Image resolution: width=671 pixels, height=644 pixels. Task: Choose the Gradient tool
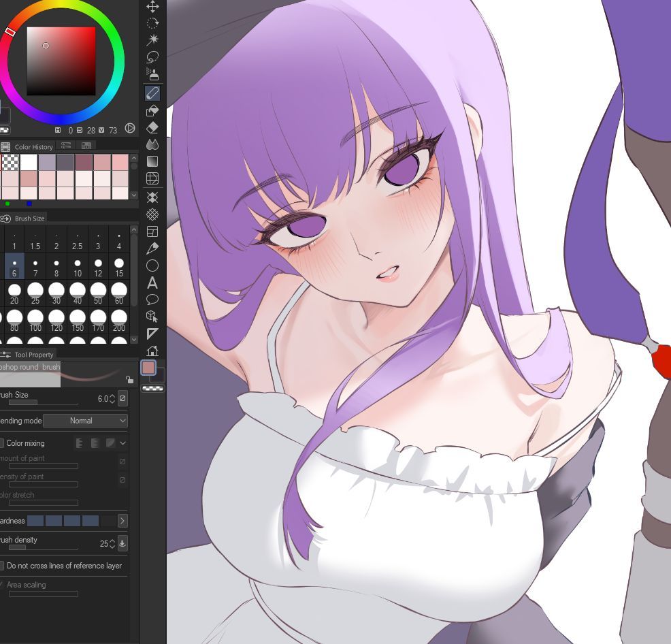(x=152, y=161)
